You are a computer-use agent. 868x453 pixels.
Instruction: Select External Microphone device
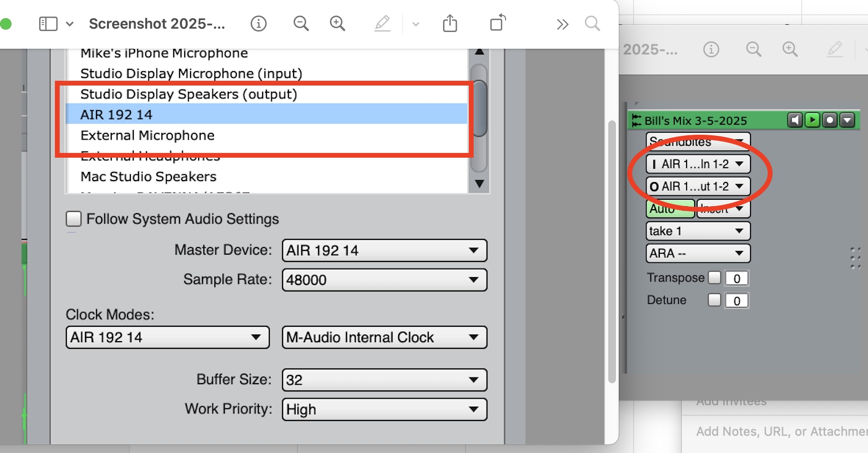[x=266, y=135]
